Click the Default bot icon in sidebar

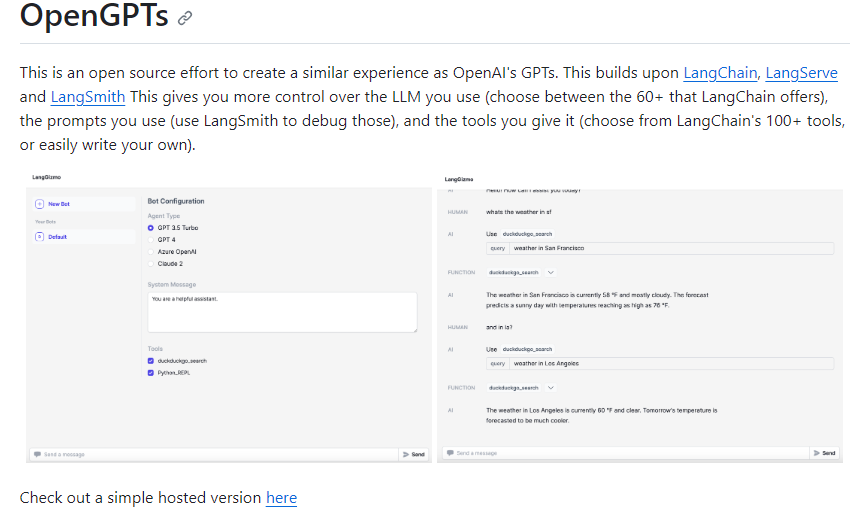[40, 237]
